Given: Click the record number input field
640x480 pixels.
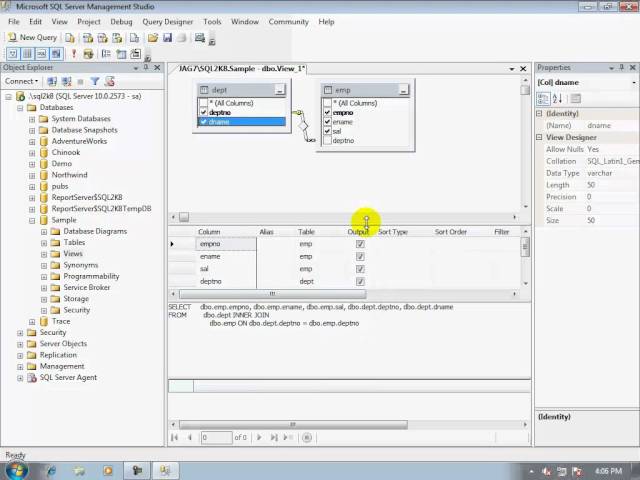Looking at the screenshot, I should pyautogui.click(x=216, y=438).
